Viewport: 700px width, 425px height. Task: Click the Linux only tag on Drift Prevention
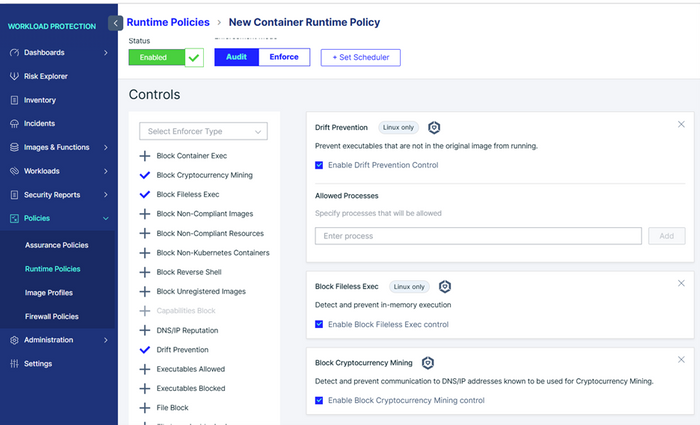[x=399, y=128]
